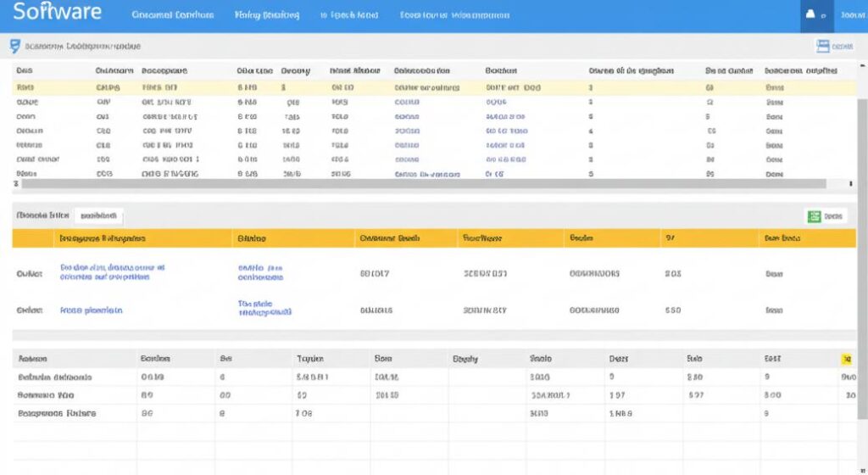Open the second navigation item in the blue header

point(265,15)
